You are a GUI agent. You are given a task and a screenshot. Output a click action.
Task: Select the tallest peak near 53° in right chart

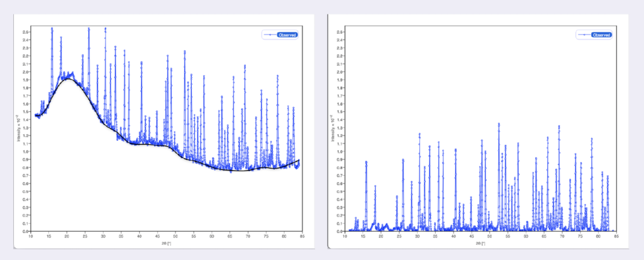(499, 124)
